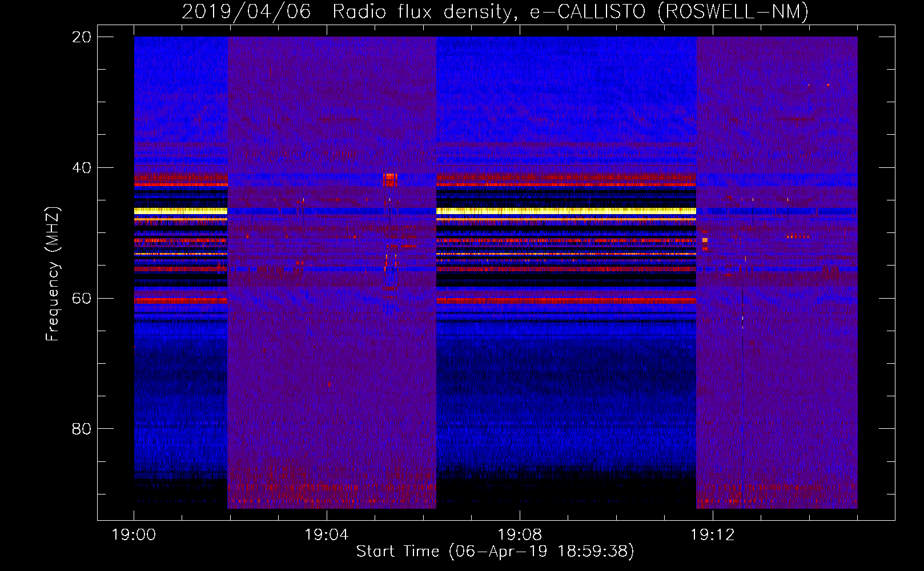Screen dimensions: 924x571
Task: Click the 'Start Time (06-Apr-19 18:59:38)' x-axis label
Action: point(495,552)
